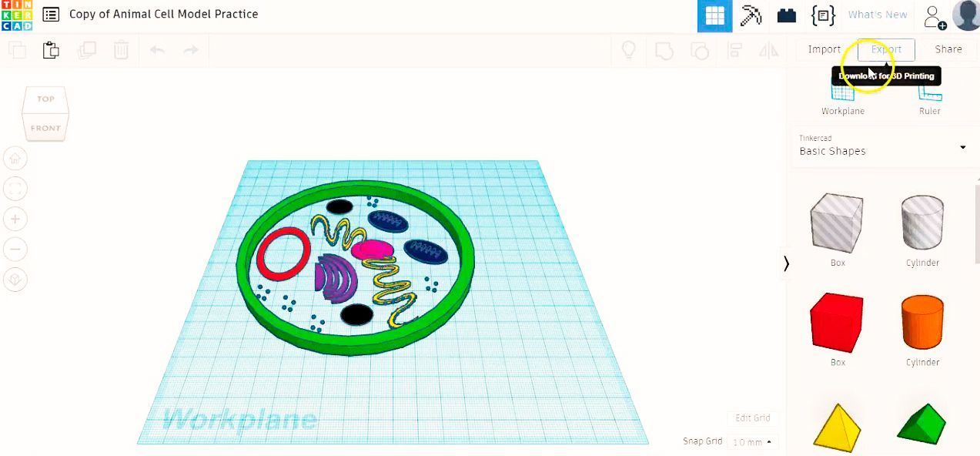Click the Import button
This screenshot has height=456, width=980.
[824, 49]
